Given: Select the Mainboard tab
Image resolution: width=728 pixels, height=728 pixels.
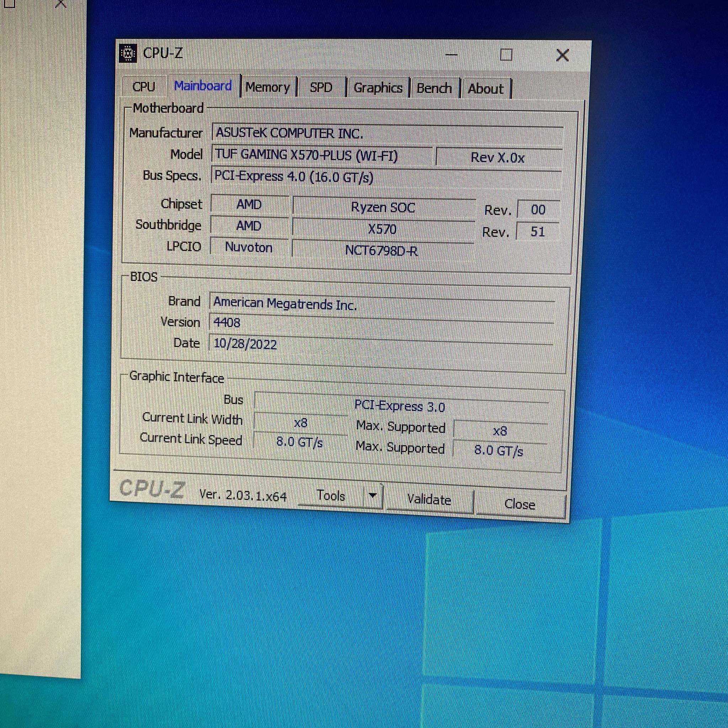Looking at the screenshot, I should tap(203, 86).
